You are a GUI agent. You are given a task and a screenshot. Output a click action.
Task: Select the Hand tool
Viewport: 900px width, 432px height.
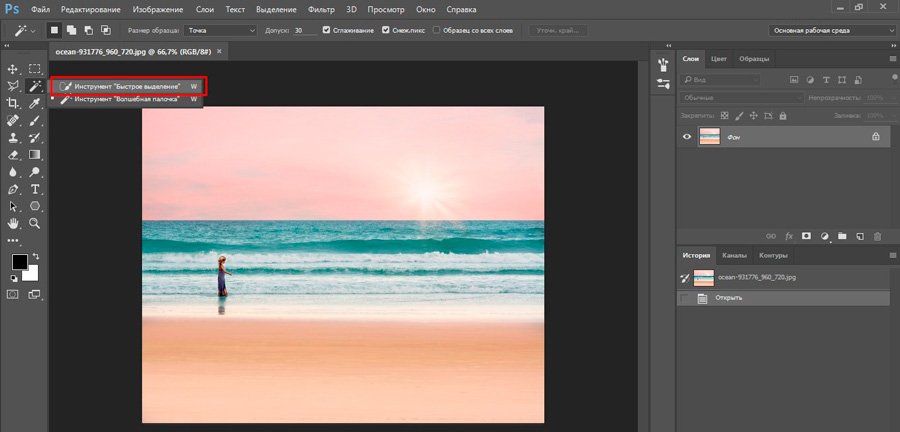pyautogui.click(x=12, y=223)
